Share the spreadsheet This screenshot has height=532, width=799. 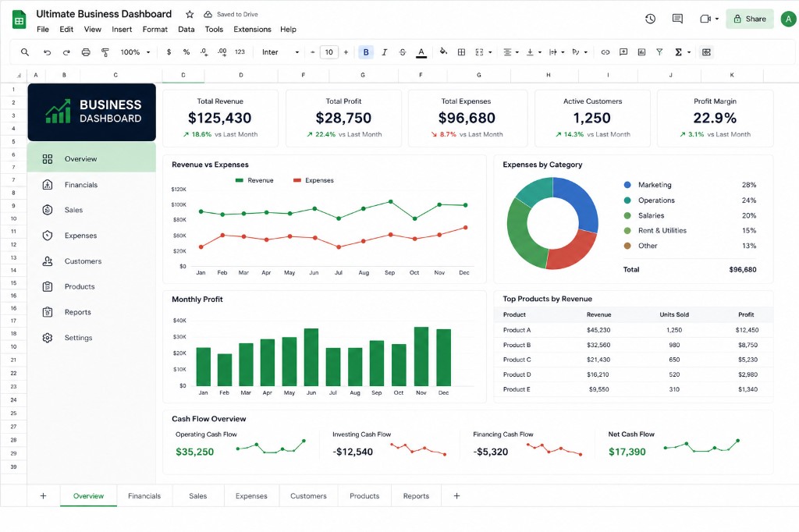click(x=750, y=19)
